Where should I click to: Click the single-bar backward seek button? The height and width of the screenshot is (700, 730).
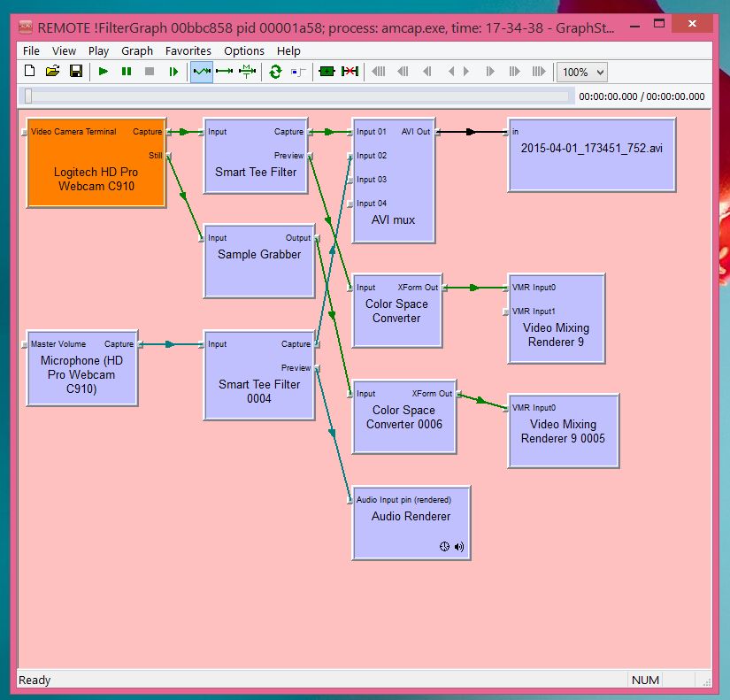pos(426,72)
